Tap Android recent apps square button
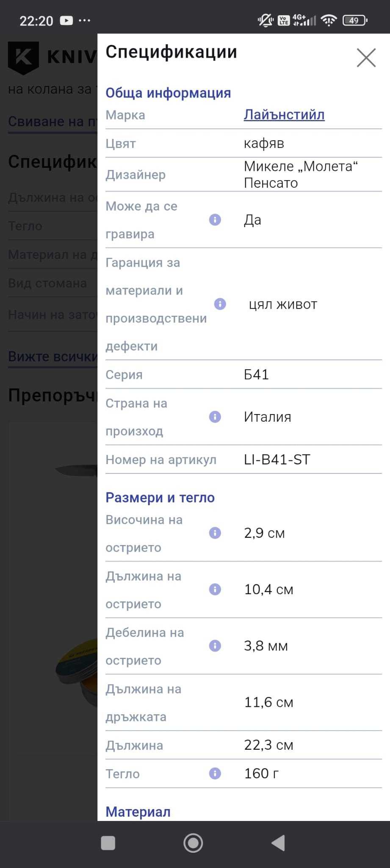The image size is (390, 868). (108, 843)
